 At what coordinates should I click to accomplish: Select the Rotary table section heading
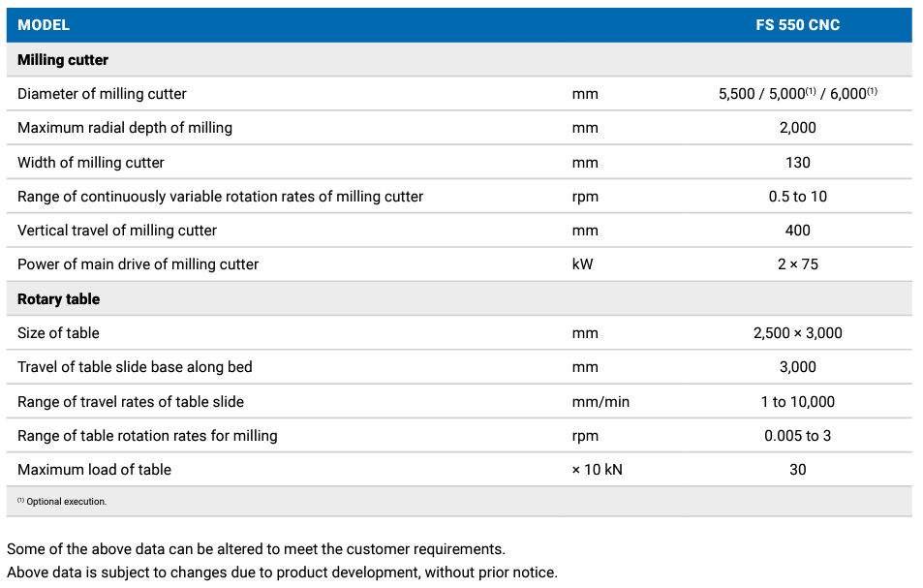(59, 299)
